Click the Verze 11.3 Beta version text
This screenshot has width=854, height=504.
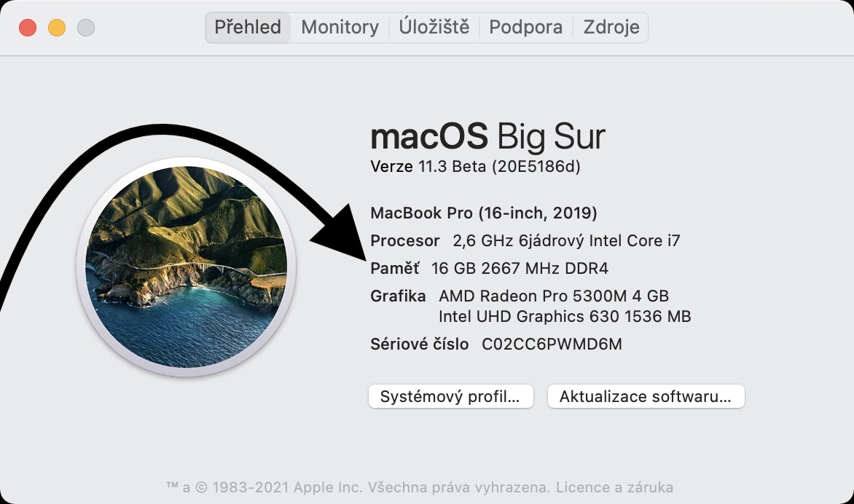point(475,167)
